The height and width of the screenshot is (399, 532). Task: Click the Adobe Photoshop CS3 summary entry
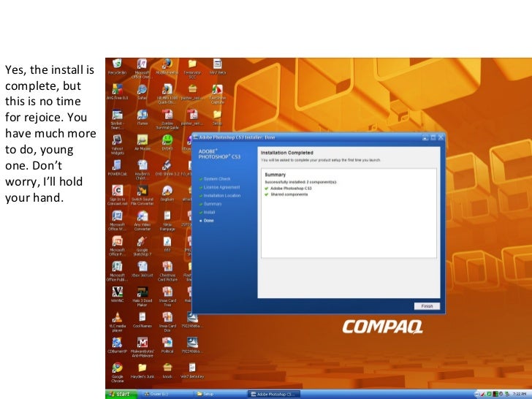pos(288,189)
